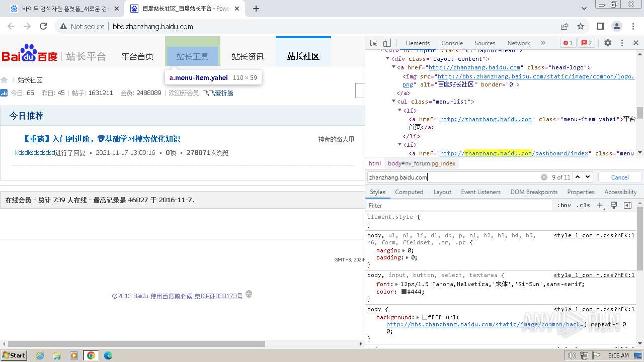
Task: Open the dashboard/index href link
Action: coord(514,153)
